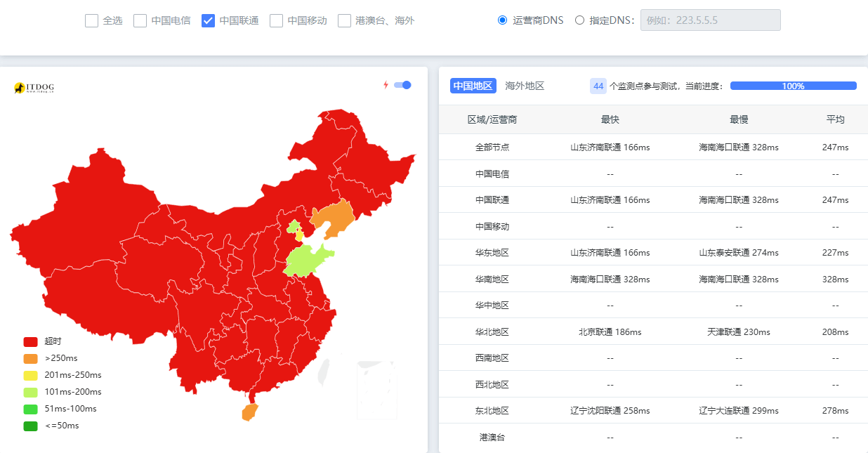Check the 全选 checkbox
This screenshot has width=868, height=453.
tap(91, 20)
